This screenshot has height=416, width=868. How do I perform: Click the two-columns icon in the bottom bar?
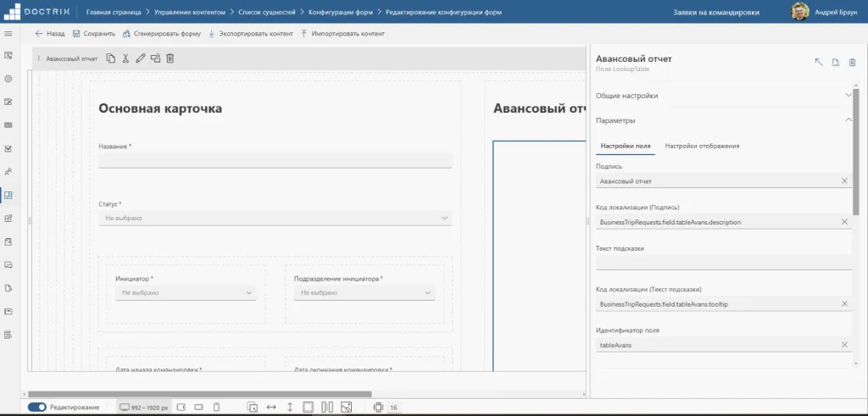pyautogui.click(x=327, y=408)
